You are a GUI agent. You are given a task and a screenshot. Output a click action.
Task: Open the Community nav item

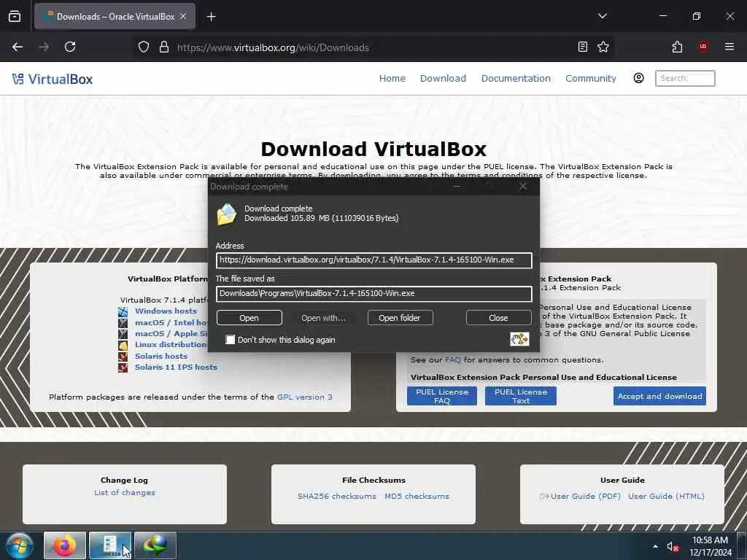(x=590, y=78)
